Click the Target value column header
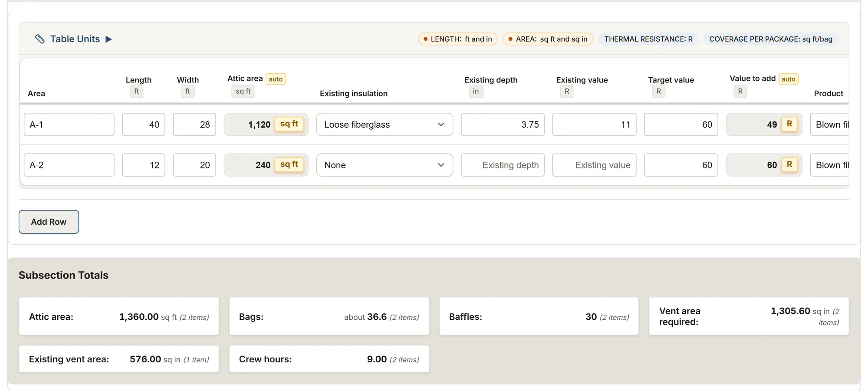This screenshot has width=868, height=391. 671,80
